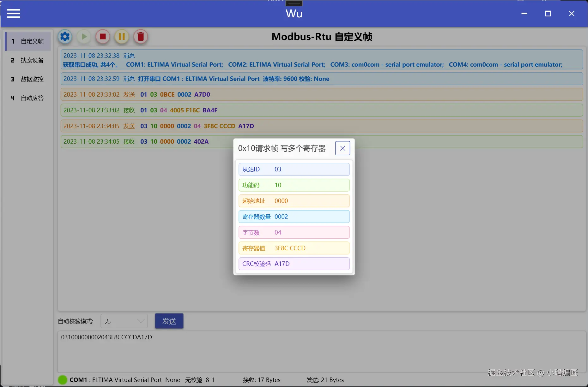Click green COM1 connection status indicator
Screen dimensions: 588x387
pyautogui.click(x=63, y=380)
